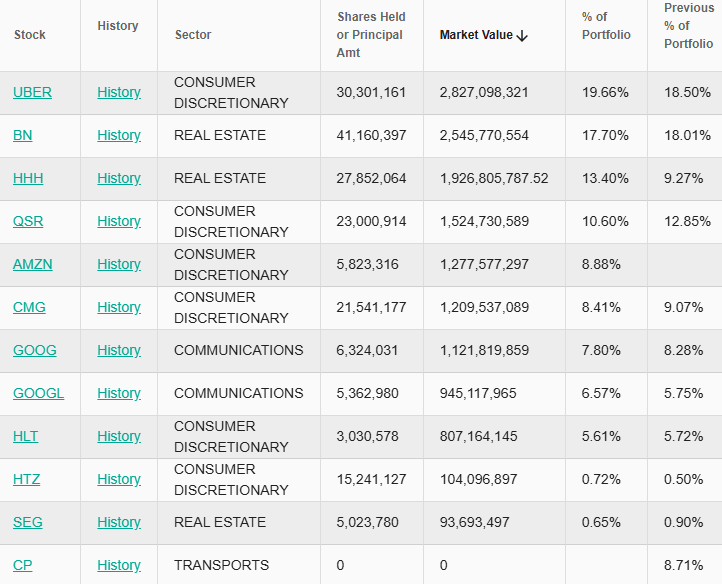
Task: Click Previous % of Portfolio header
Action: point(688,26)
